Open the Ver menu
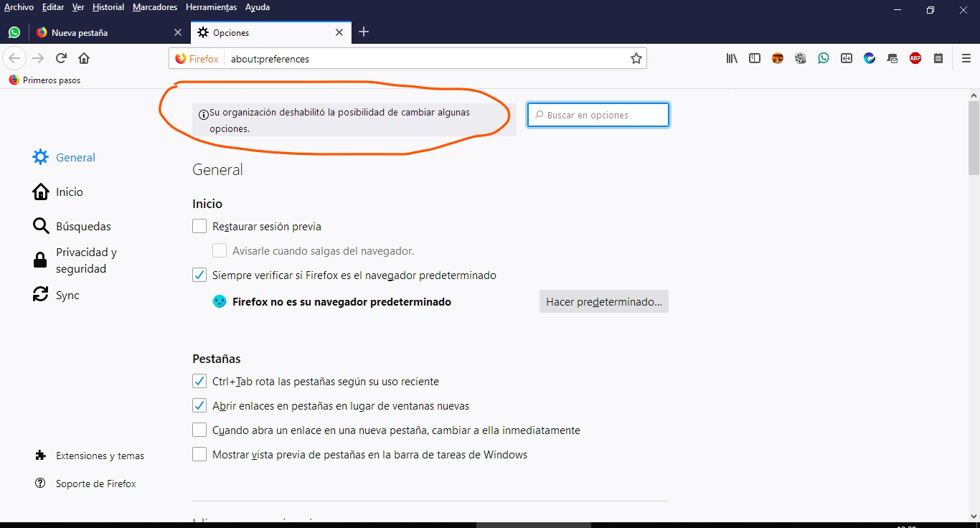The width and height of the screenshot is (980, 528). 78,7
